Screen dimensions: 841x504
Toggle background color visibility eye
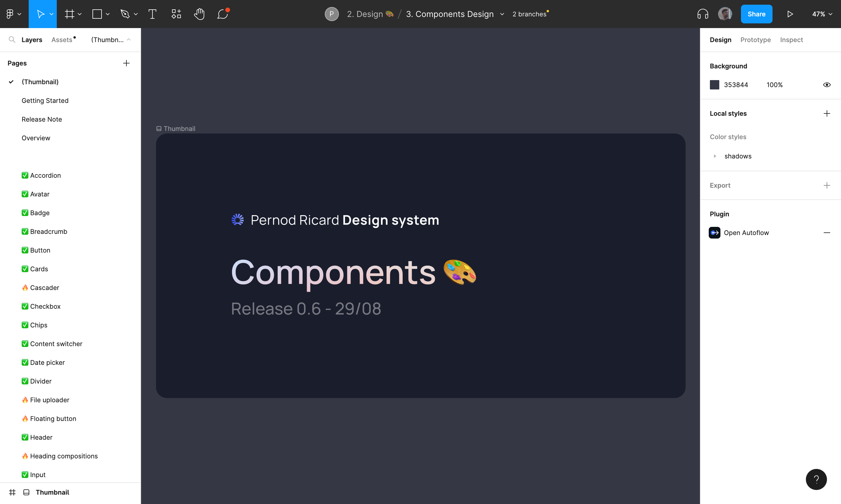point(827,85)
